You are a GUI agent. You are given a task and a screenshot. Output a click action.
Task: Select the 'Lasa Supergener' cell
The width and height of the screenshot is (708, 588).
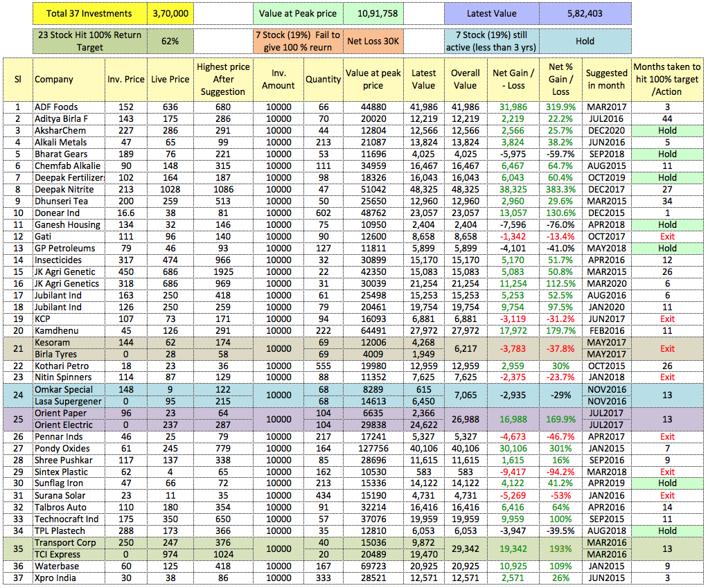69,401
